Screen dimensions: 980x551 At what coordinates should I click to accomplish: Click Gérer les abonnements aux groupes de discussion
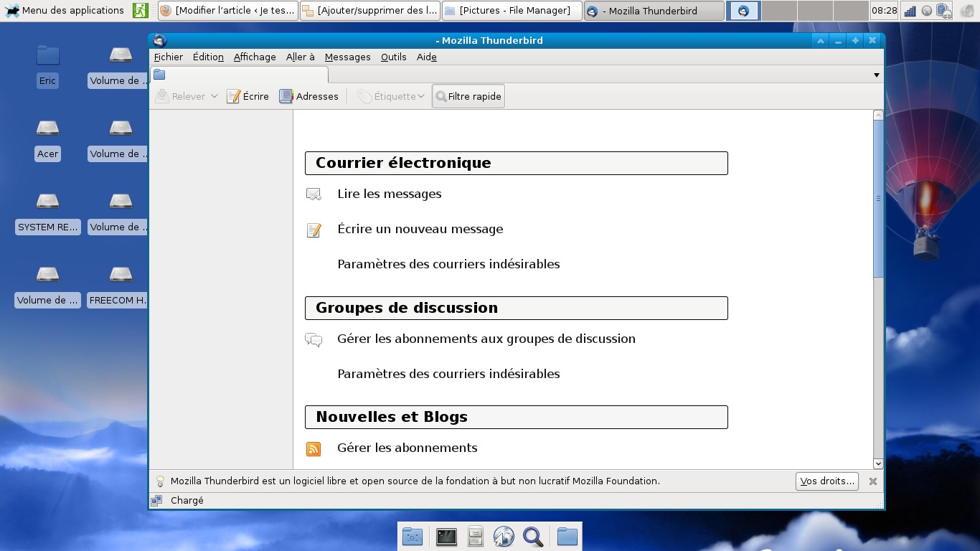coord(486,339)
